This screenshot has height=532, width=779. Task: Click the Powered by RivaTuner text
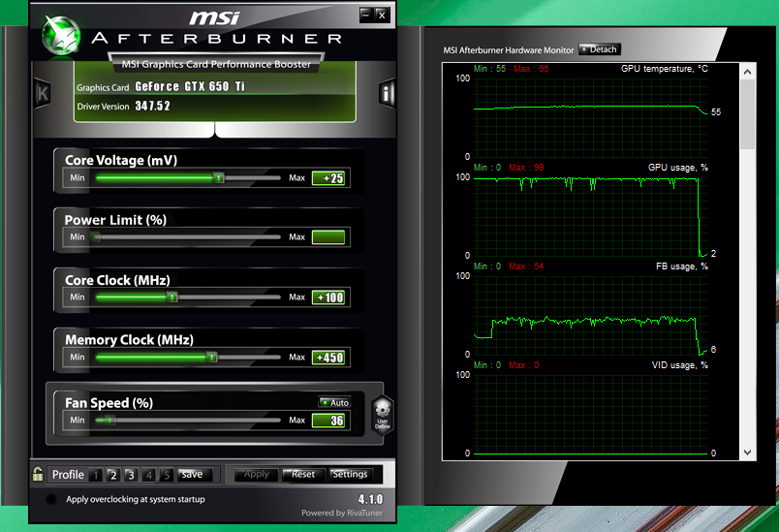tap(342, 513)
